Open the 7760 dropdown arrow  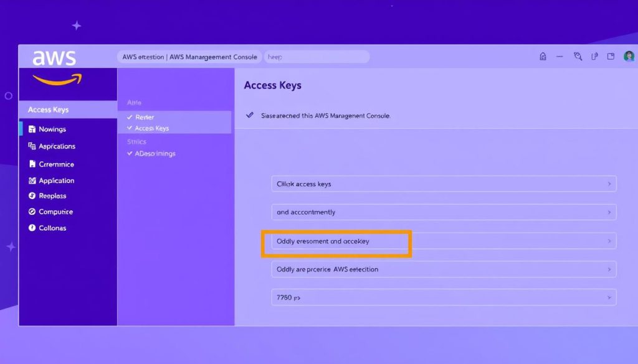pyautogui.click(x=609, y=297)
